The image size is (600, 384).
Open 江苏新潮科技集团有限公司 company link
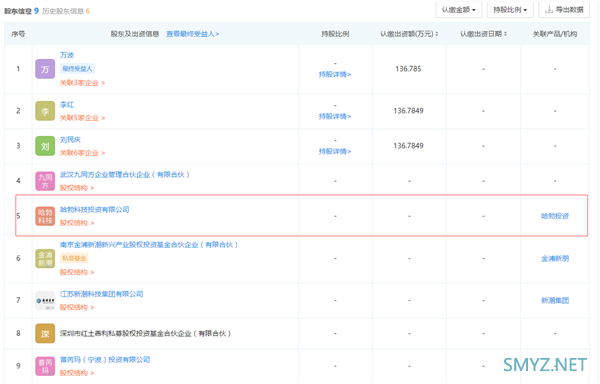click(101, 294)
